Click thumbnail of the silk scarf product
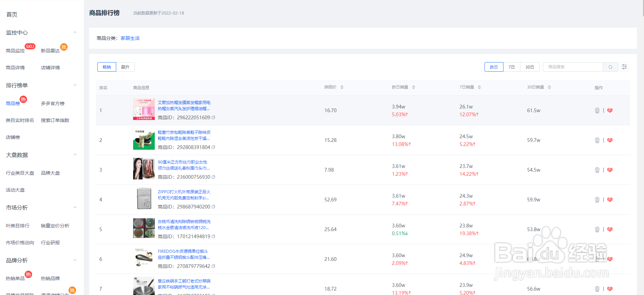 pyautogui.click(x=144, y=169)
